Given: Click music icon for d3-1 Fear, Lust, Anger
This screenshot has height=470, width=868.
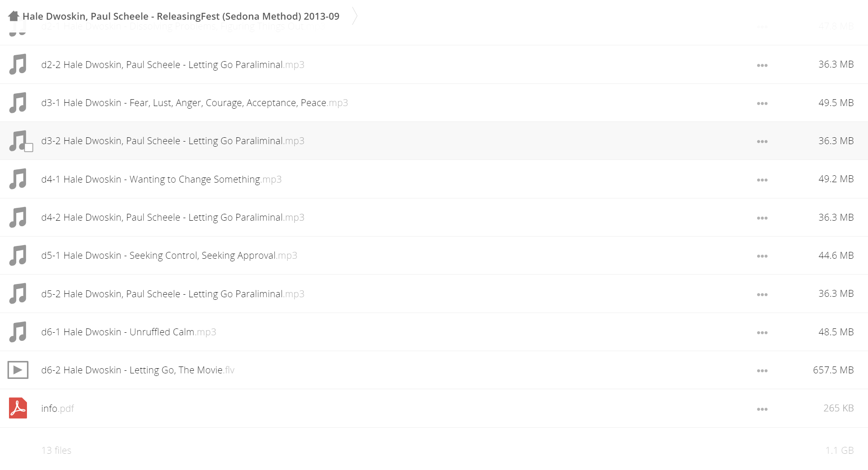Looking at the screenshot, I should (18, 103).
